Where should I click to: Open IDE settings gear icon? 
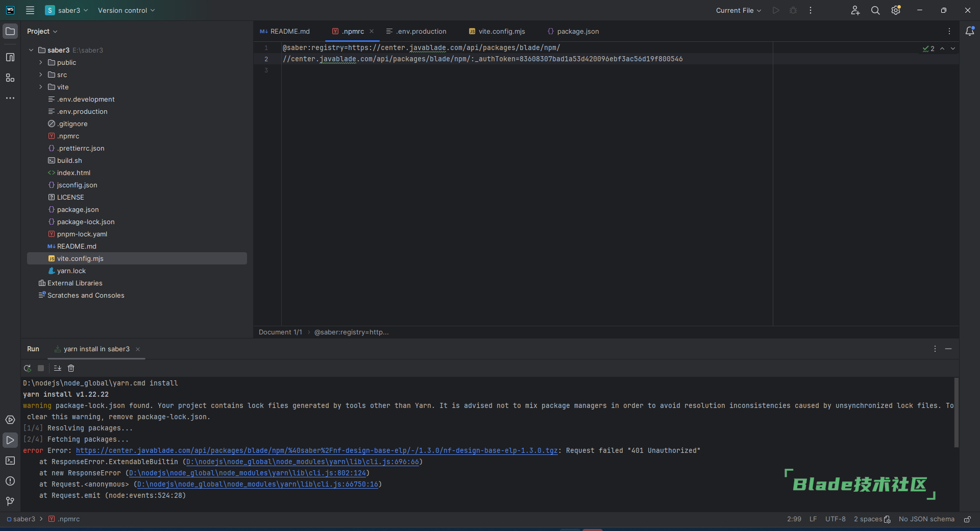point(896,10)
